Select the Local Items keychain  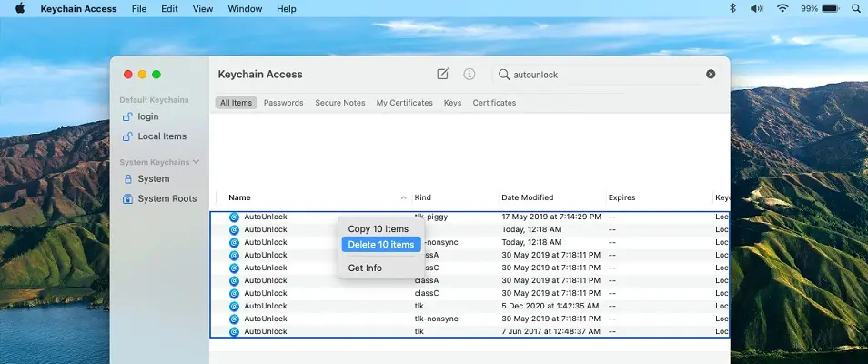coord(161,136)
